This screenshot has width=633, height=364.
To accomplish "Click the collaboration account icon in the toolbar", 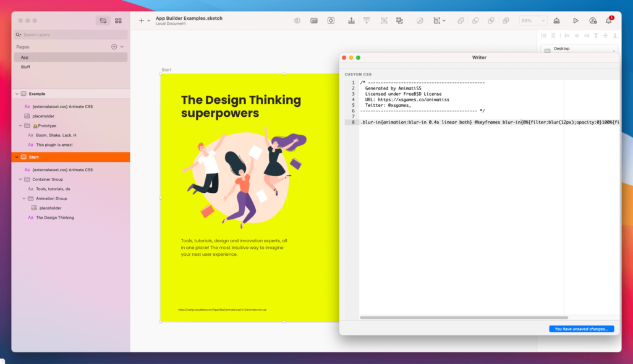I will tap(592, 20).
